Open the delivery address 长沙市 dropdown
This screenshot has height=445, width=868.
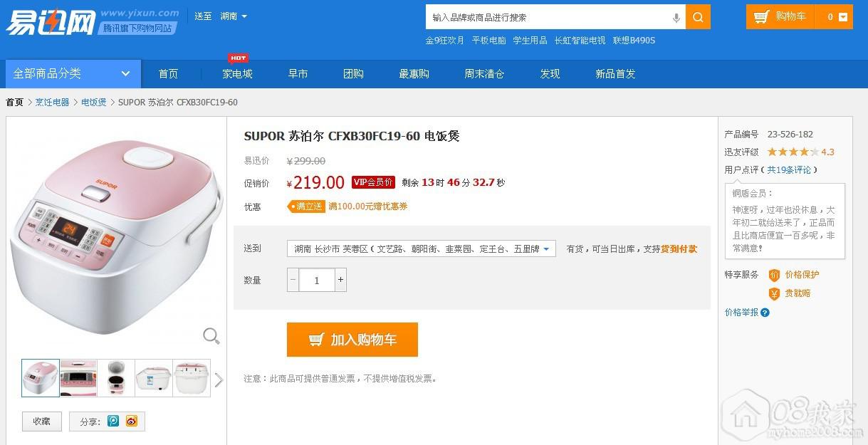[x=421, y=248]
